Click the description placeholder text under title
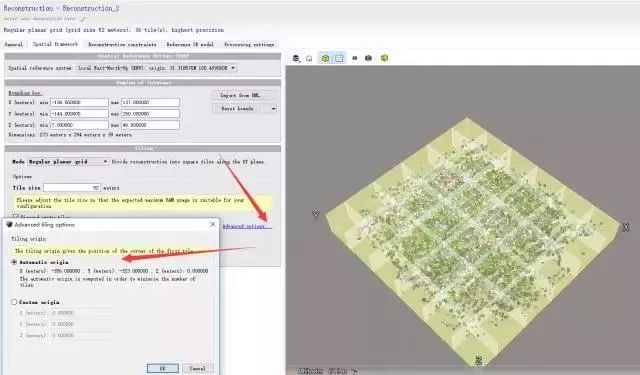640x375 pixels. [40, 19]
